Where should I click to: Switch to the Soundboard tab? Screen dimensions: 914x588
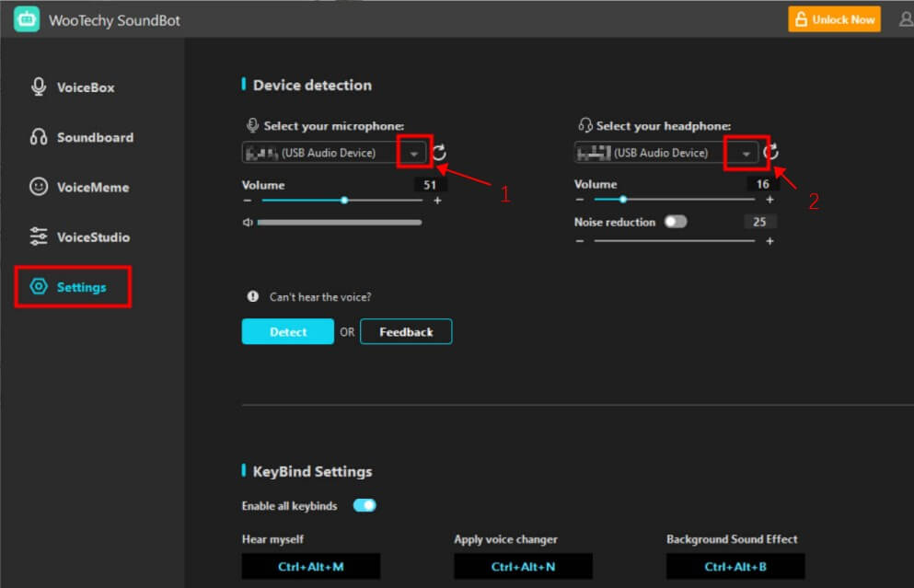pyautogui.click(x=94, y=137)
